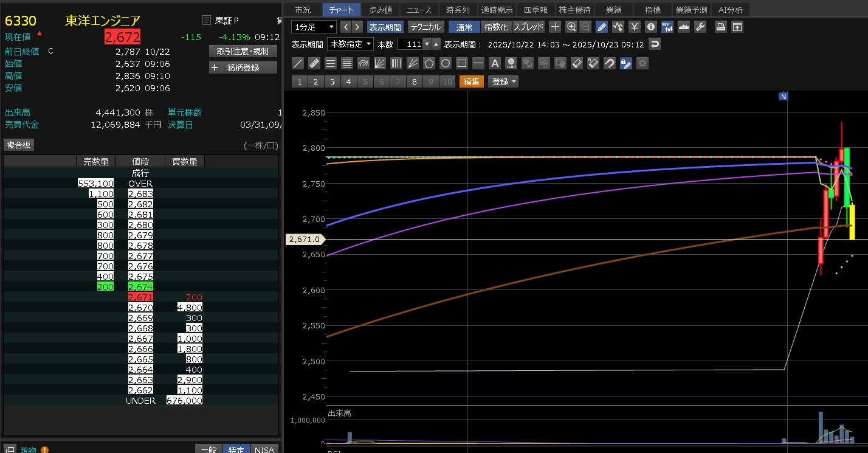Select the circle drawing tool
Screen dimensions: 868x453
pos(446,63)
